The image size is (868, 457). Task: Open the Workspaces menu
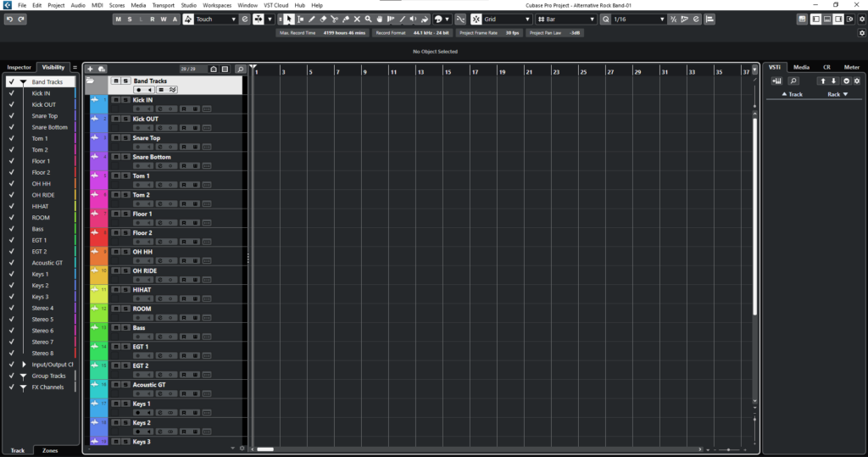pos(217,5)
